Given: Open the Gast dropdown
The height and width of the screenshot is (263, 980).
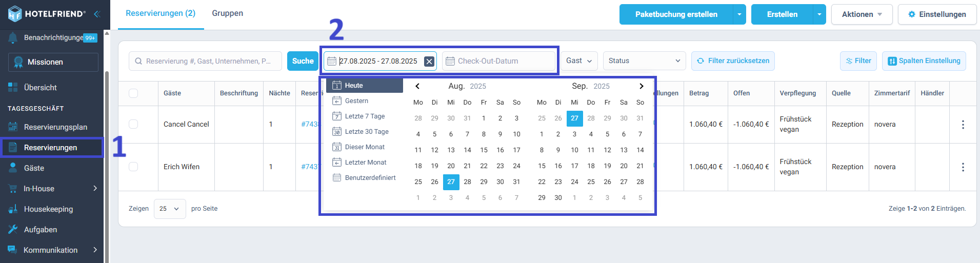Looking at the screenshot, I should tap(579, 61).
